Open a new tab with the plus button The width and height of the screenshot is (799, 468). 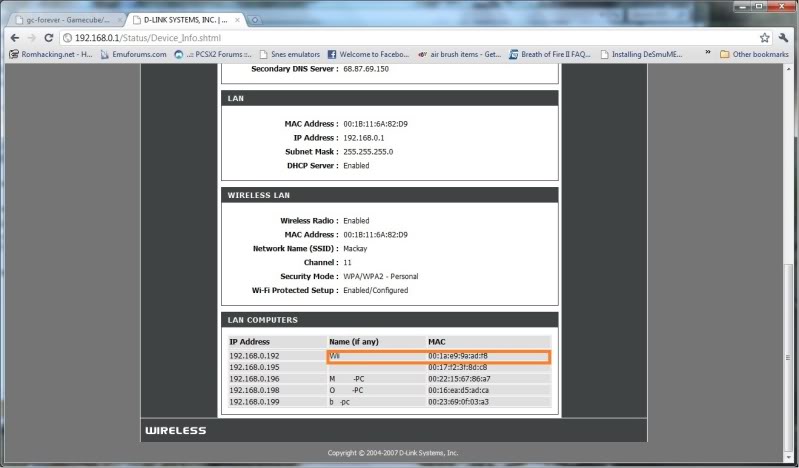256,19
